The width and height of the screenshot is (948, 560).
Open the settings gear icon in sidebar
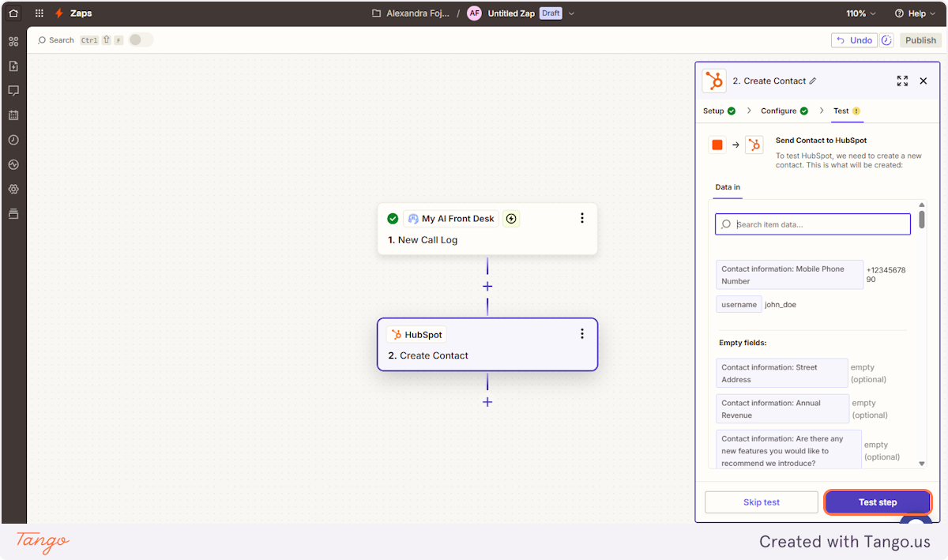tap(13, 190)
